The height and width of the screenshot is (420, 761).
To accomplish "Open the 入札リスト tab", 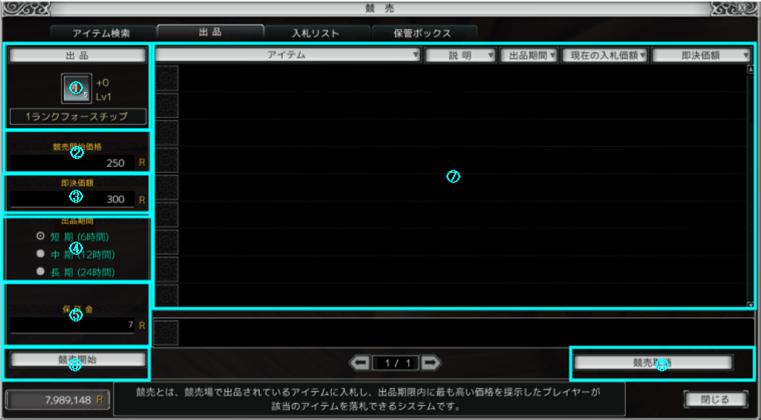I will (x=315, y=33).
